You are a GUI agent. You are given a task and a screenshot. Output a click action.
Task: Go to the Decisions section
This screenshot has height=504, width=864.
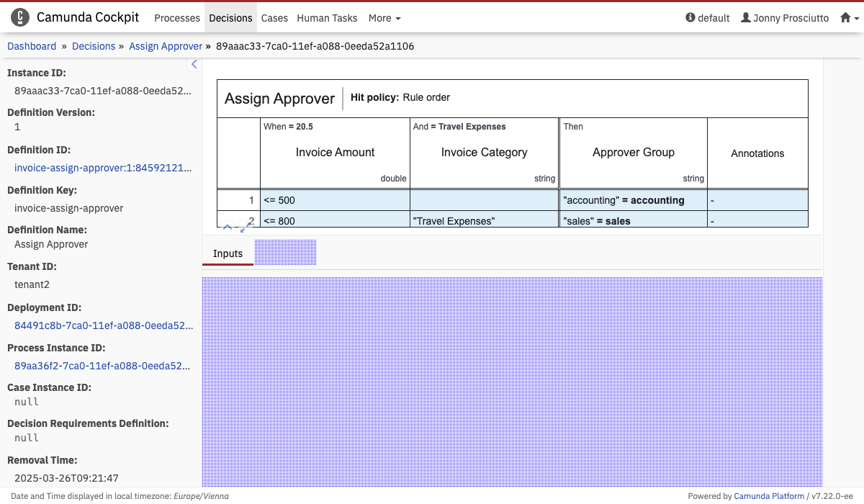[230, 18]
